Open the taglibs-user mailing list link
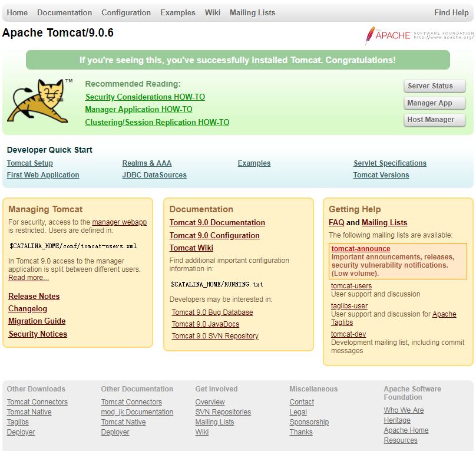Viewport: 476px width, 451px height. click(349, 306)
